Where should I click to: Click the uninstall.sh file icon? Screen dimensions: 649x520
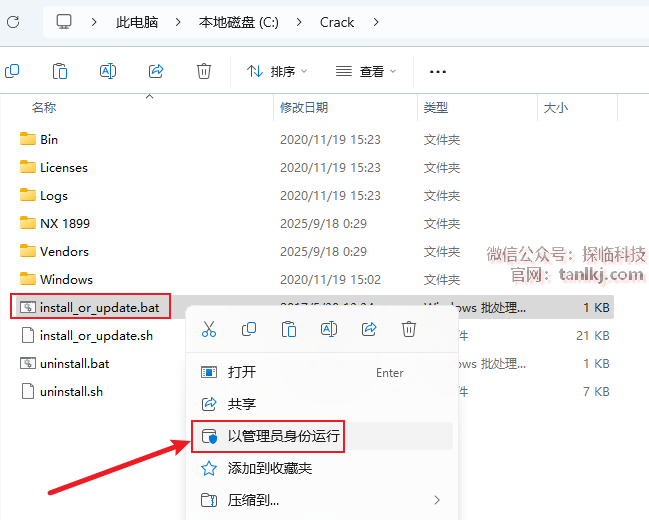(28, 391)
